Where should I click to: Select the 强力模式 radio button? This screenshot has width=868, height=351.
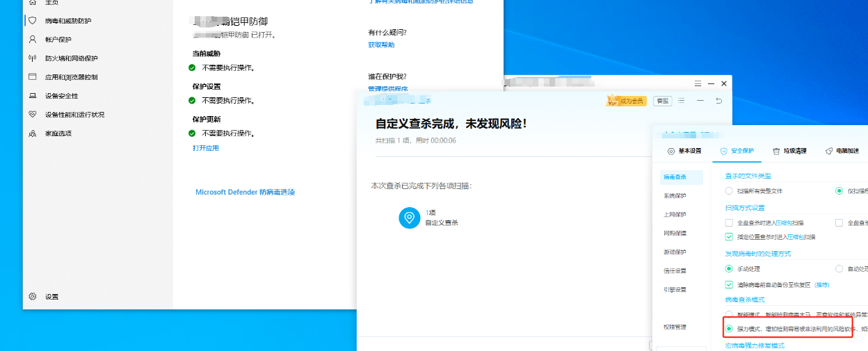(729, 328)
